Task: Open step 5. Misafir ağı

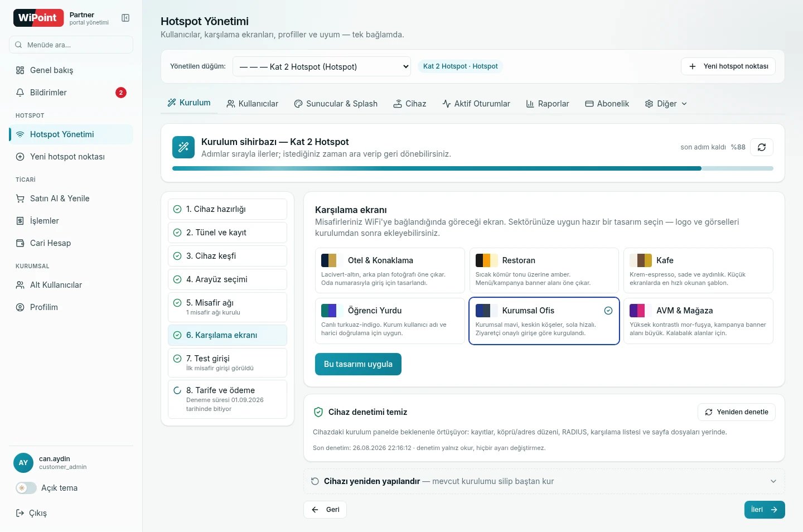Action: click(x=228, y=307)
